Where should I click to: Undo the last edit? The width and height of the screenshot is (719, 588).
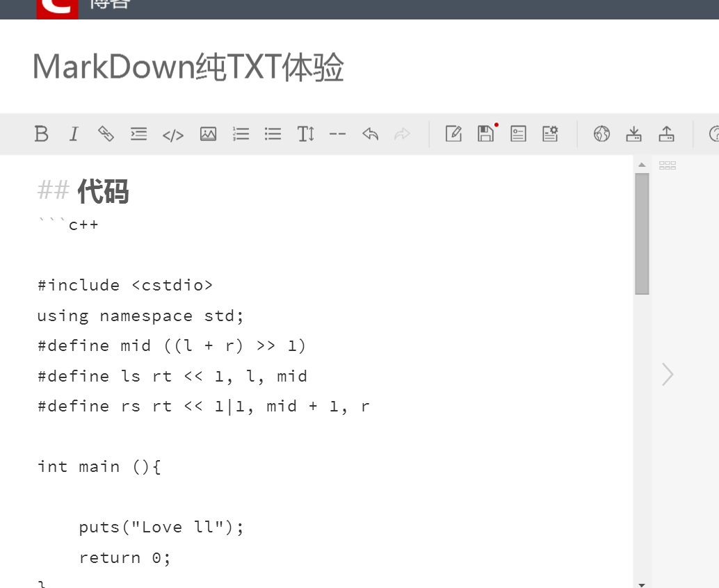370,133
